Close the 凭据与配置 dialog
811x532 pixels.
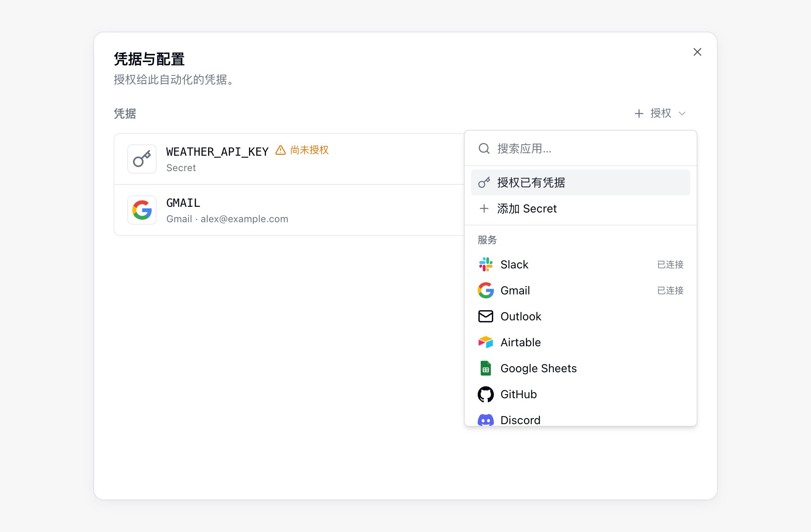(x=697, y=52)
